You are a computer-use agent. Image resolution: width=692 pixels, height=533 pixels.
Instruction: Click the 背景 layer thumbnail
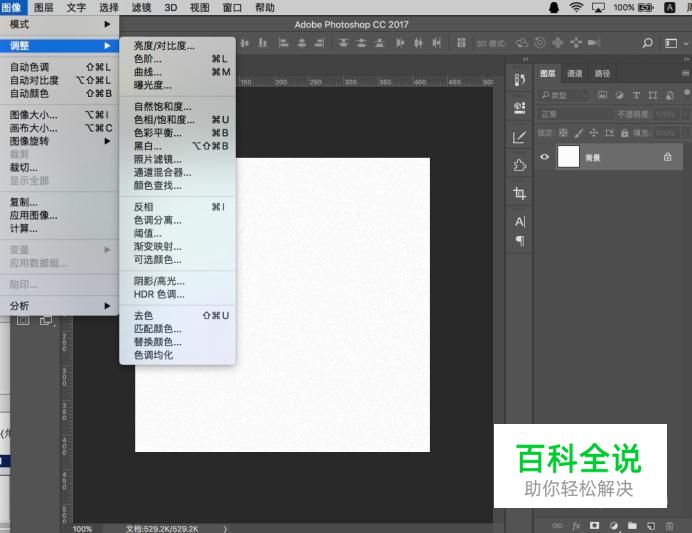(568, 157)
